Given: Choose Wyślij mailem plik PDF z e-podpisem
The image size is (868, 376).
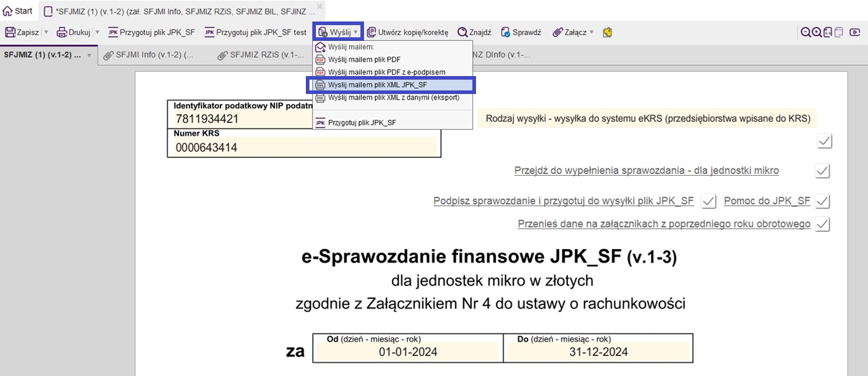Looking at the screenshot, I should tap(386, 72).
